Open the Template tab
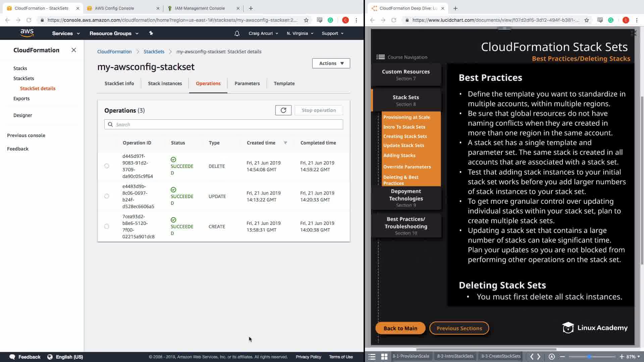This screenshot has width=644, height=362. pos(284,83)
